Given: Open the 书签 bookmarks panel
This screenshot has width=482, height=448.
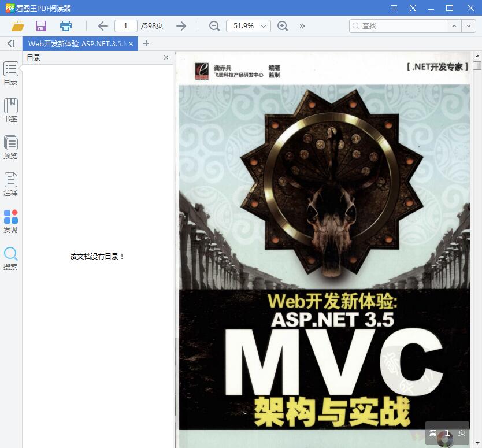Looking at the screenshot, I should coord(11,110).
